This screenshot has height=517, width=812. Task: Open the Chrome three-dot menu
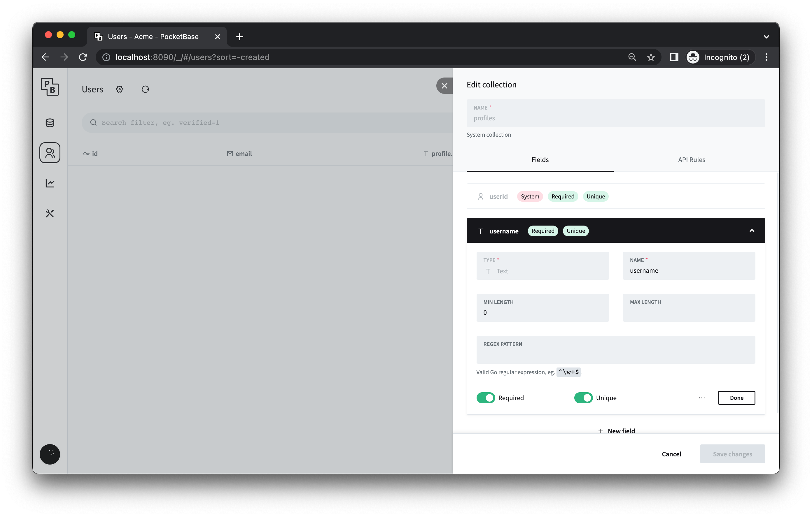tap(766, 57)
